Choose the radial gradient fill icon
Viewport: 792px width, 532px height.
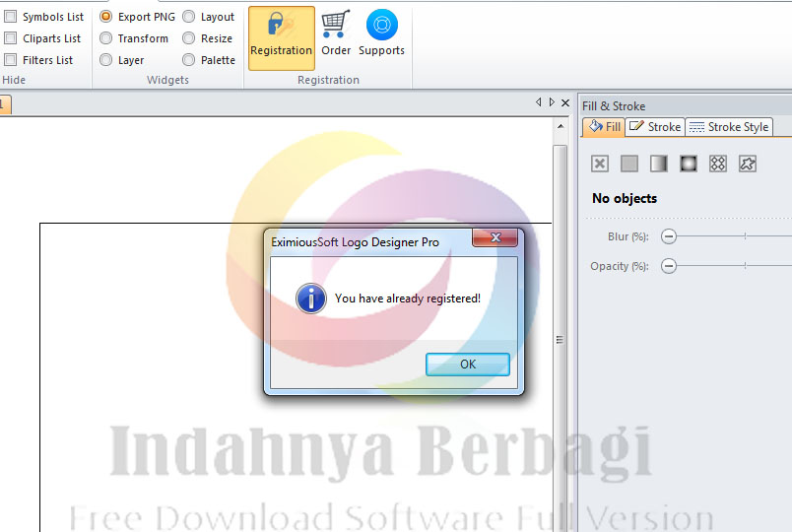689,164
